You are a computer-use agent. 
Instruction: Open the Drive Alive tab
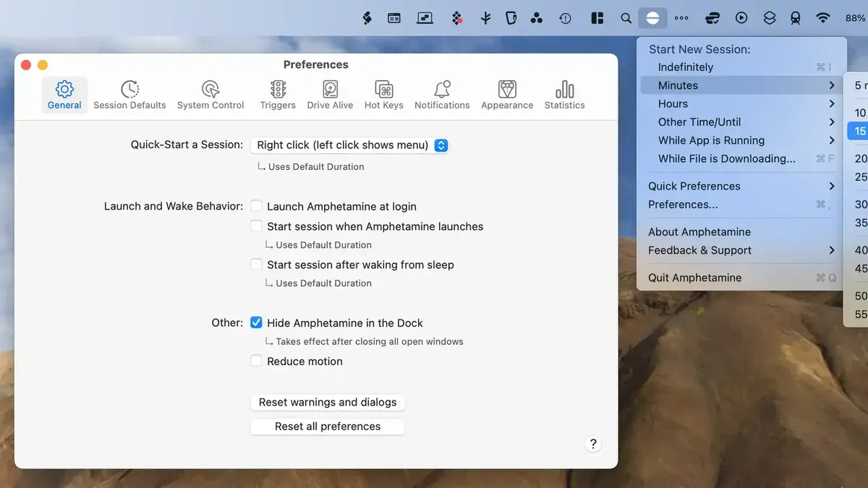point(330,95)
